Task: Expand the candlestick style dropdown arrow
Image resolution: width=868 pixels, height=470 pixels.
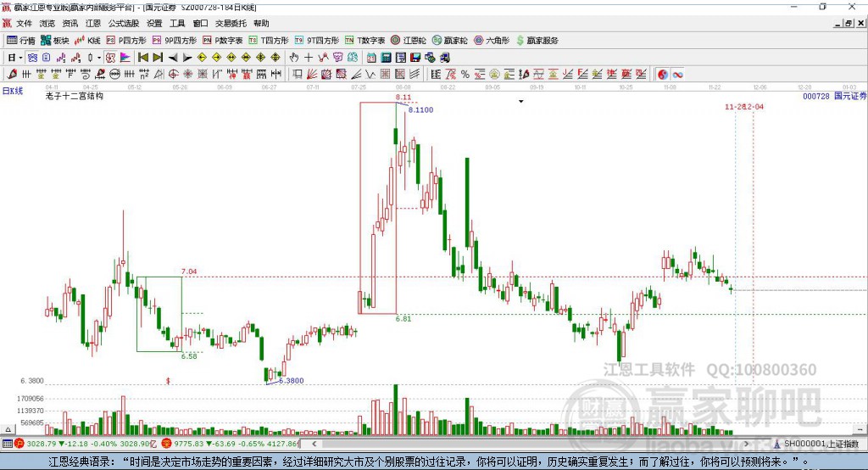Action: [98, 58]
